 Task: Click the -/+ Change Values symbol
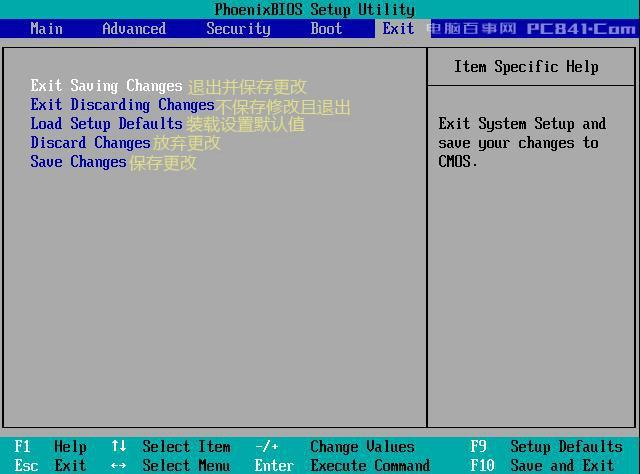coord(267,447)
